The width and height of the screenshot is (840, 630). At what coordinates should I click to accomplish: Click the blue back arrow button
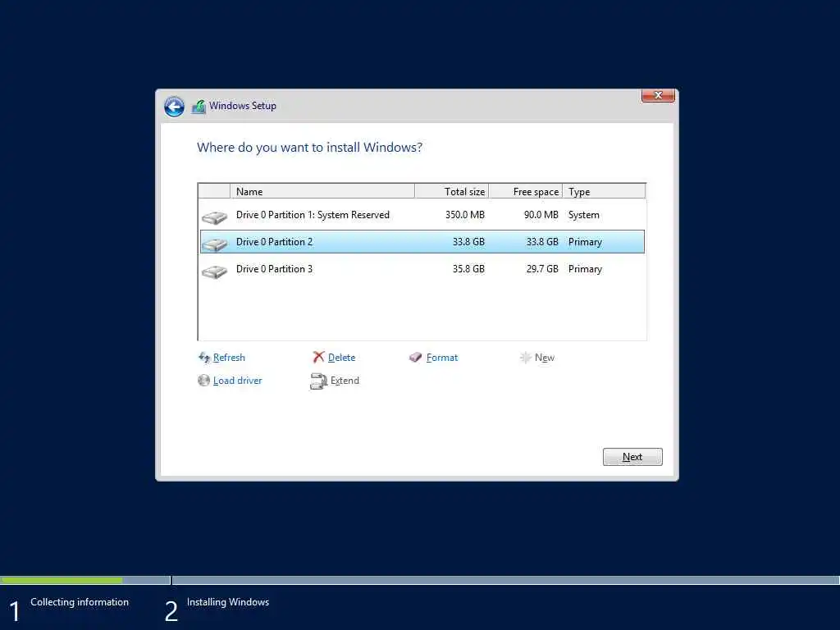click(174, 107)
